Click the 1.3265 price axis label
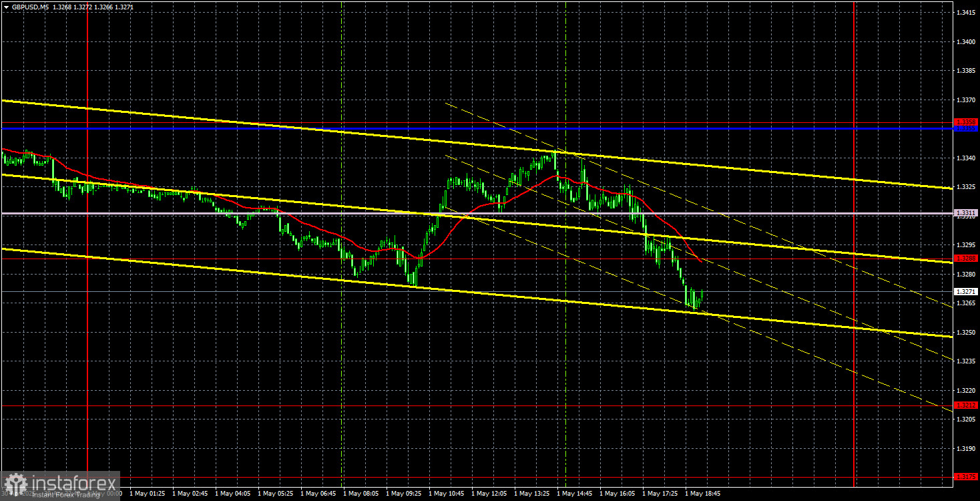Screen dimensions: 980x501 click(x=967, y=303)
